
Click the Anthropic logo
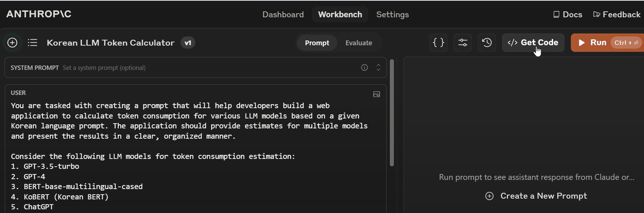pyautogui.click(x=39, y=14)
